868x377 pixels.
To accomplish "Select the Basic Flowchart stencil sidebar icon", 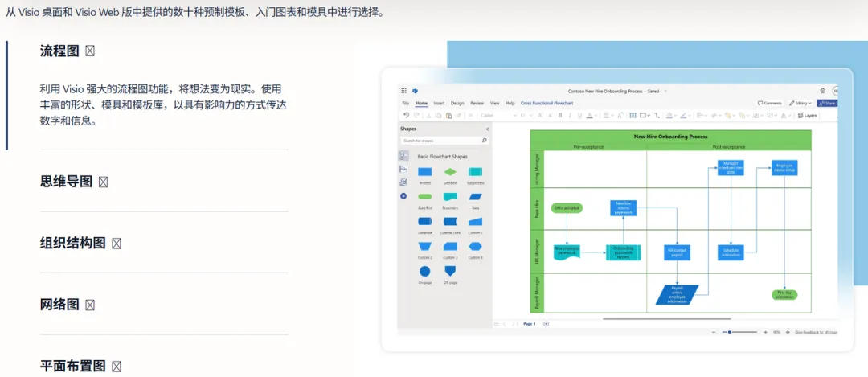I will coord(403,156).
